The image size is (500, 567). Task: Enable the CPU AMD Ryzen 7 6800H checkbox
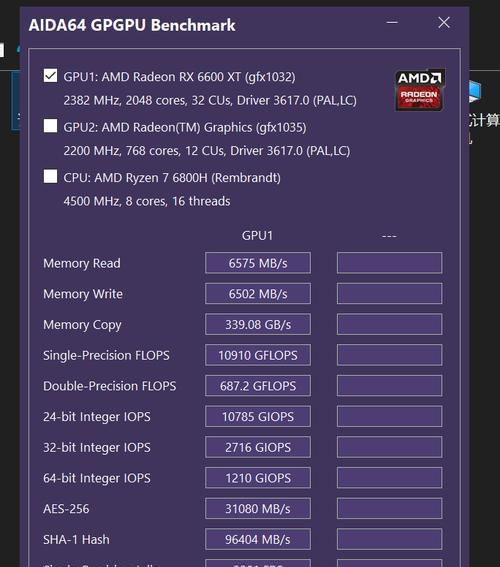(x=50, y=176)
